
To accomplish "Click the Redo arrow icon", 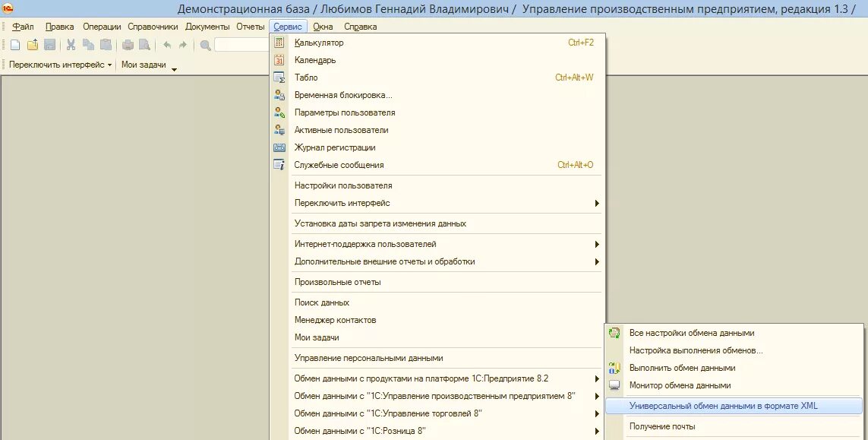I will click(183, 46).
